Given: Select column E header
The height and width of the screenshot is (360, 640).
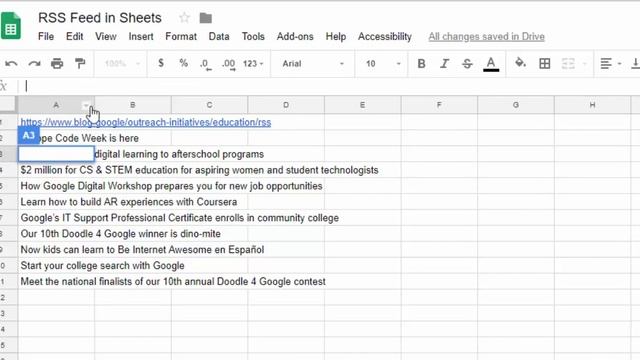Looking at the screenshot, I should (x=362, y=105).
